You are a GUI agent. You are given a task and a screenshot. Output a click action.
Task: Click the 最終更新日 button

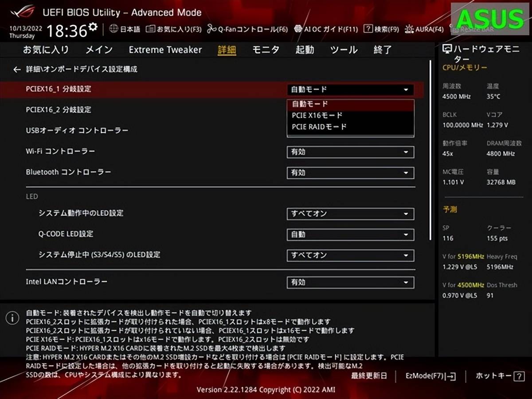[x=369, y=376]
